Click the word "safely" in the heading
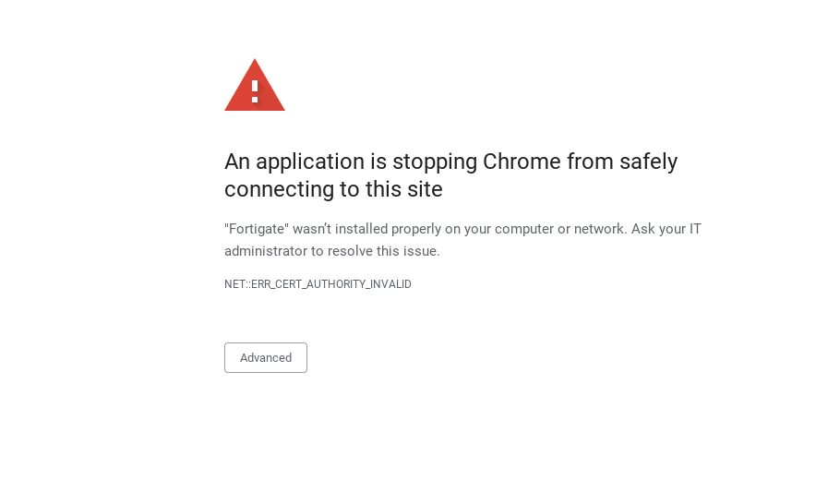816x504 pixels. point(648,162)
